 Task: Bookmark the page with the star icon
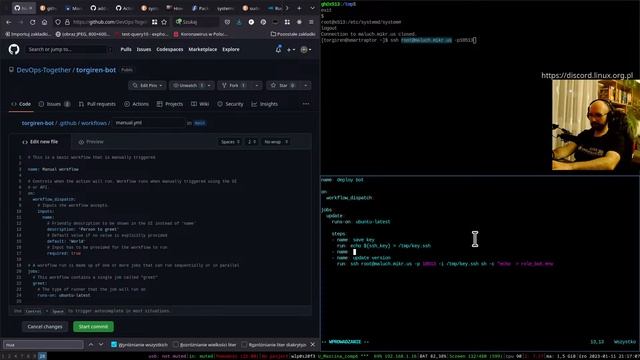(164, 22)
